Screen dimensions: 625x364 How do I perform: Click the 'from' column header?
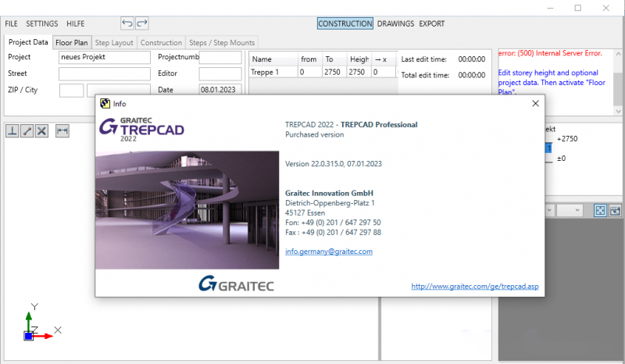click(309, 59)
